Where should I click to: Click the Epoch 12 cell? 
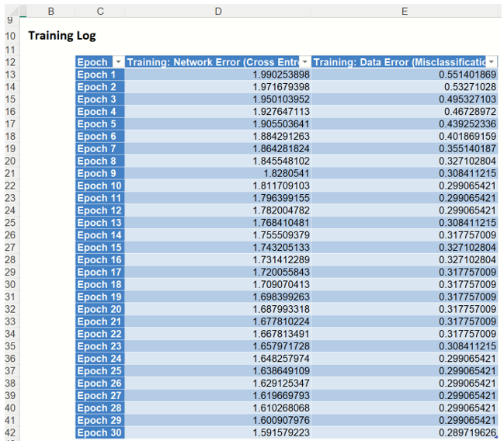tap(100, 210)
